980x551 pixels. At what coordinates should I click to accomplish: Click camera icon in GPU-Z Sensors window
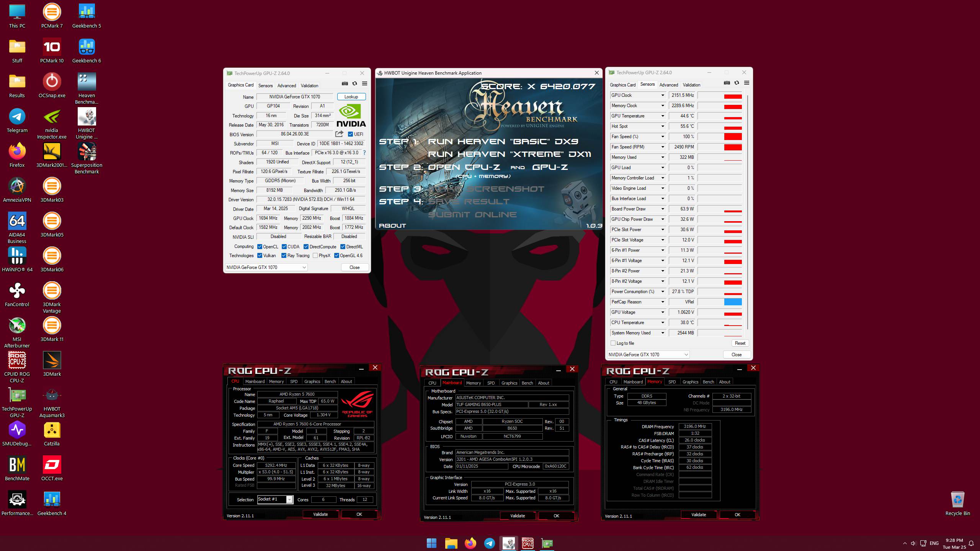[x=727, y=83]
